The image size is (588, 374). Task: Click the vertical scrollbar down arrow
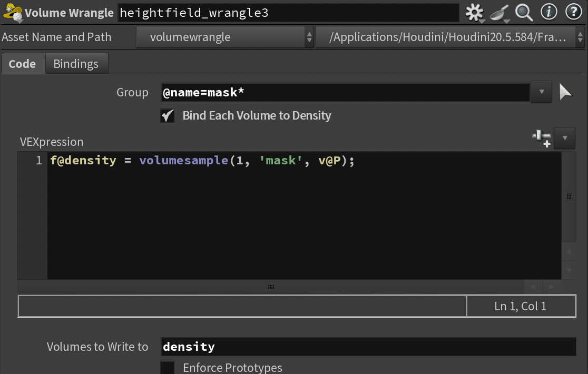point(569,270)
